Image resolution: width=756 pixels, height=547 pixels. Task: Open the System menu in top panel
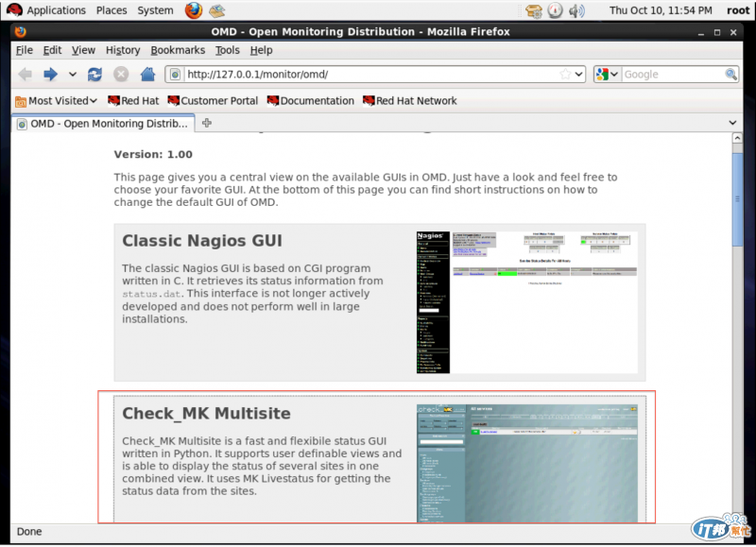coord(155,10)
